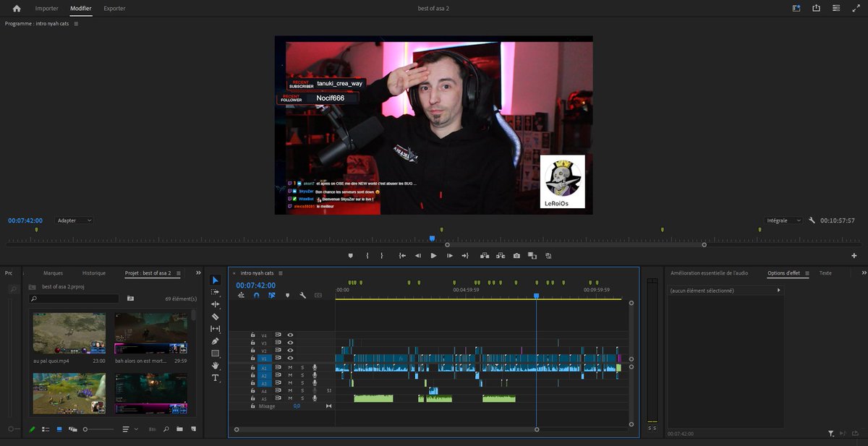Toggle linked selection in timeline
This screenshot has width=868, height=446.
pos(272,295)
